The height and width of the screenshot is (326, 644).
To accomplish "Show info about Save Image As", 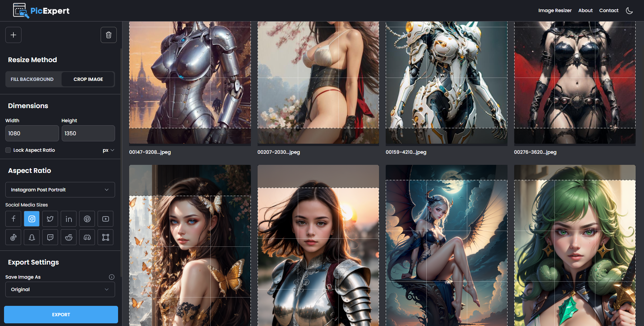I will 112,277.
